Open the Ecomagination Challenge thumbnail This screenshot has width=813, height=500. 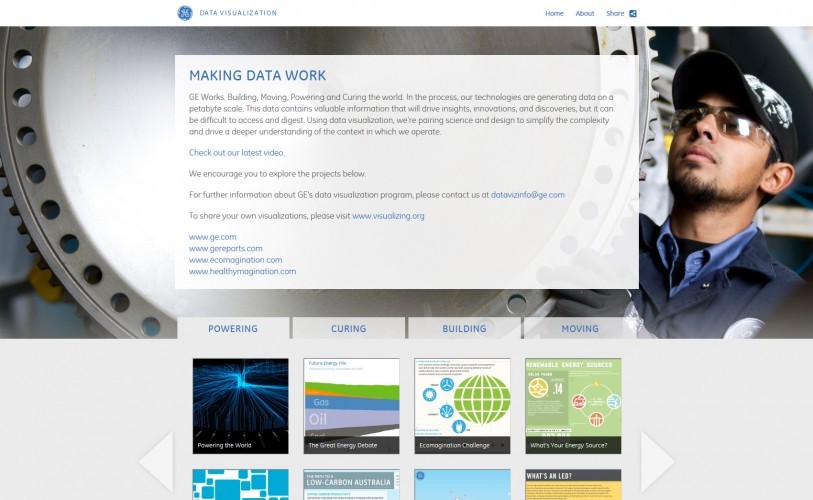462,406
